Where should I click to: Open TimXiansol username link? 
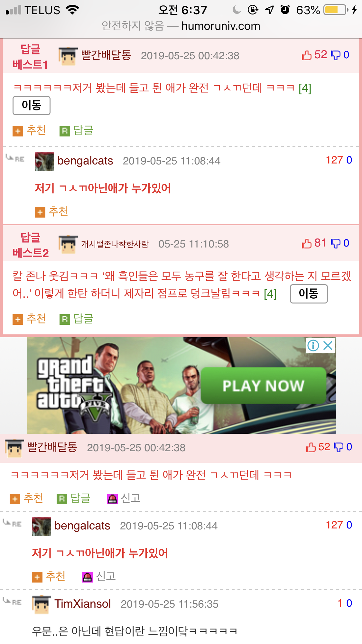click(x=83, y=604)
